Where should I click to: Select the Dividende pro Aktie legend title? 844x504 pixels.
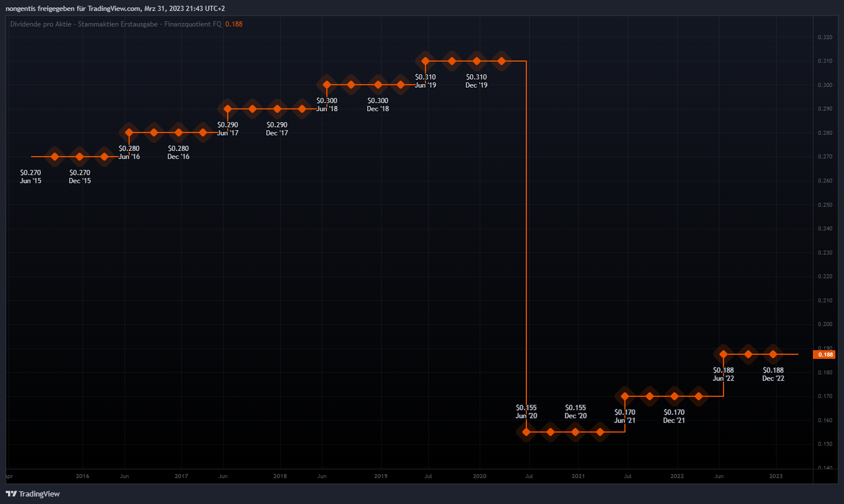pos(115,24)
